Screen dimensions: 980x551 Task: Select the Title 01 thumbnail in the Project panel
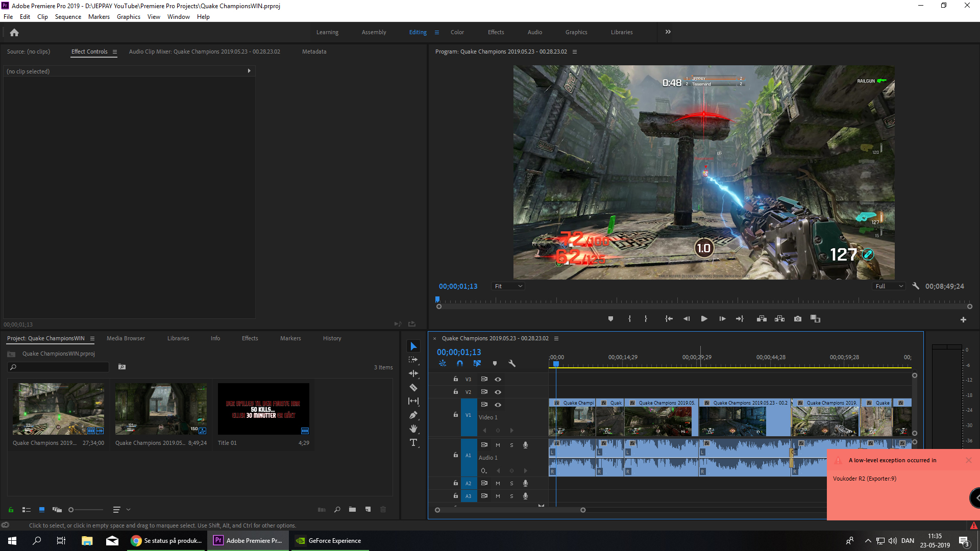coord(263,409)
